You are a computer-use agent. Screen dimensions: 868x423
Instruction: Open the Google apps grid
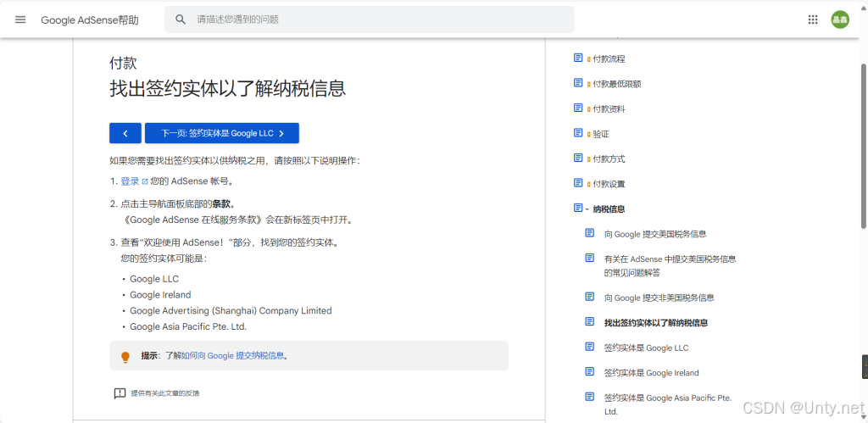(813, 20)
